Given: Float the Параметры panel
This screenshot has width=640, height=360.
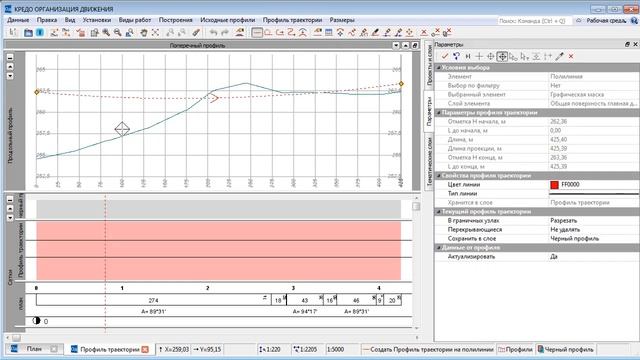Looking at the screenshot, I should coord(627,44).
